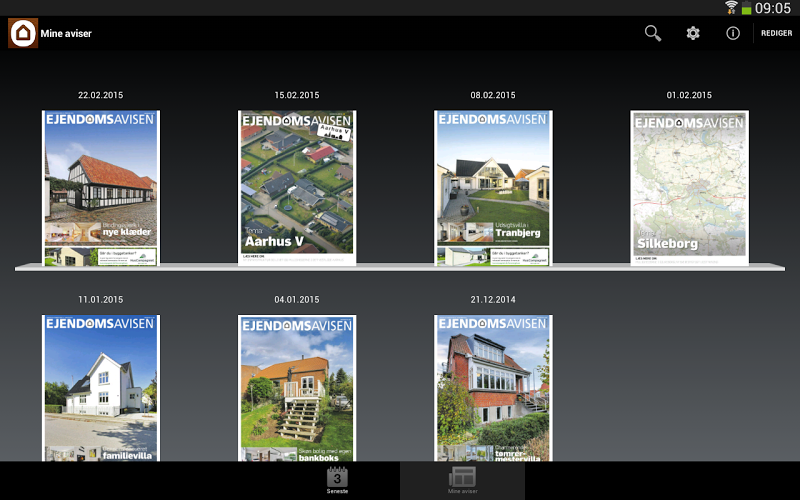
Task: Click the date label 15.02.2015
Action: coord(297,95)
